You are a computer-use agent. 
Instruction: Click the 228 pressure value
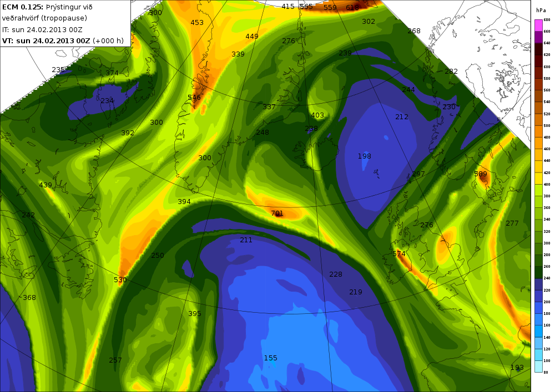tap(336, 274)
